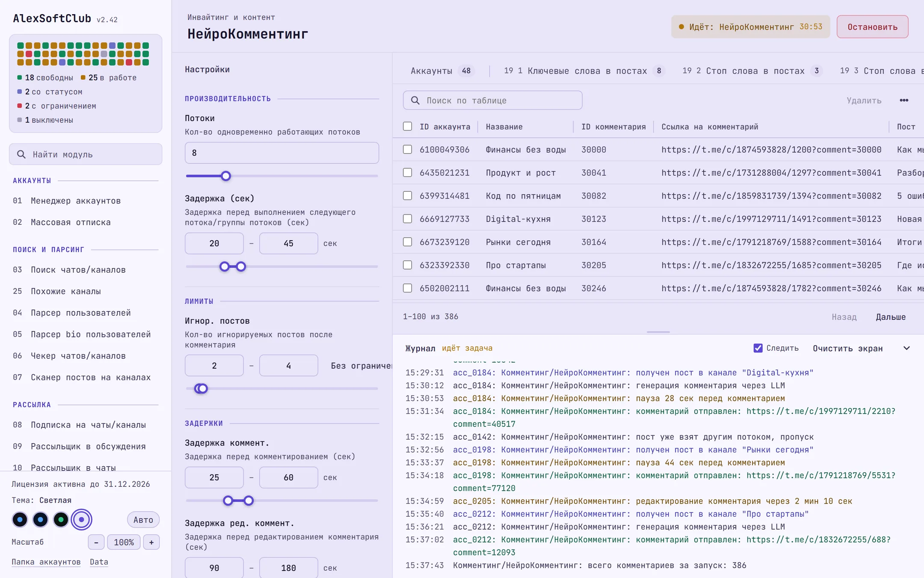Open the Папка аккаунтов link
Viewport: 924px width, 578px height.
(x=46, y=562)
